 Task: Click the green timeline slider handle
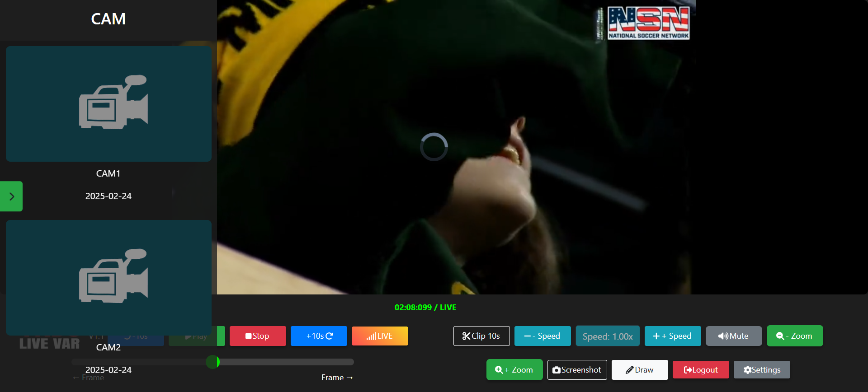pyautogui.click(x=213, y=362)
